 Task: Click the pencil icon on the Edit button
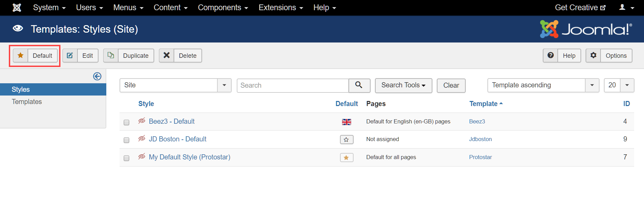pyautogui.click(x=70, y=55)
